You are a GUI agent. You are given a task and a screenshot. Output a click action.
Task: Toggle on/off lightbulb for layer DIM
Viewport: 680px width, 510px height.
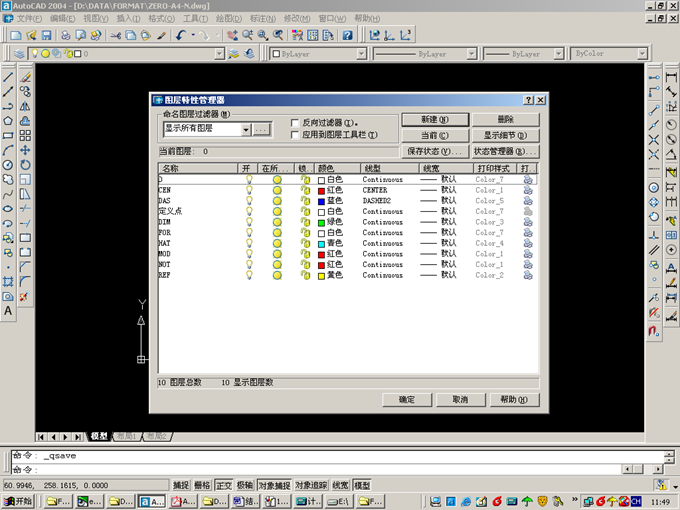click(249, 222)
